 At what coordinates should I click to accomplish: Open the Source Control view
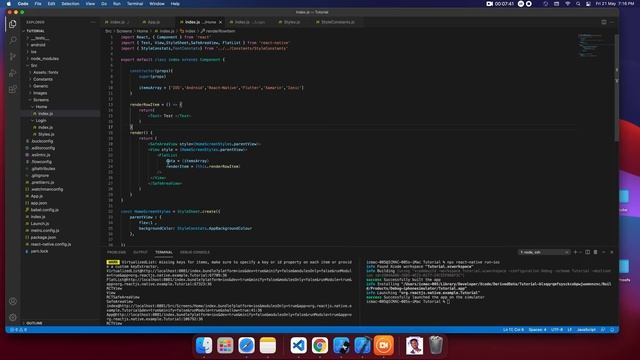tap(13, 56)
